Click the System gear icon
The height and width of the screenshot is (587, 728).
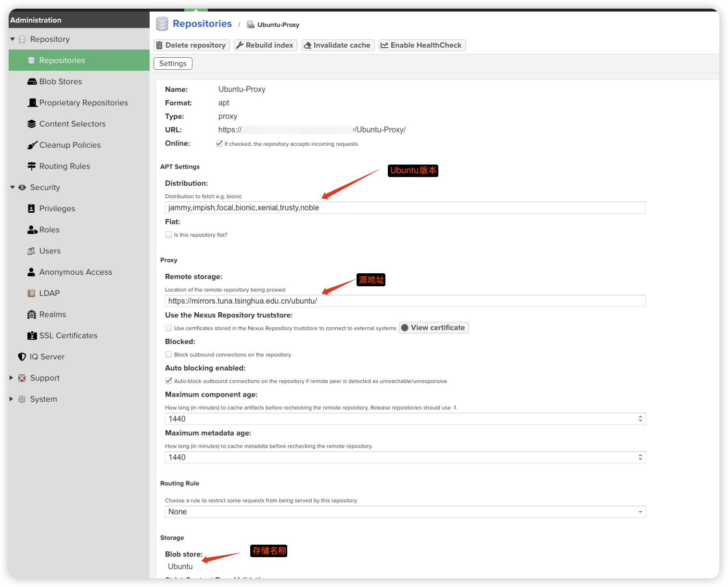[x=22, y=399]
